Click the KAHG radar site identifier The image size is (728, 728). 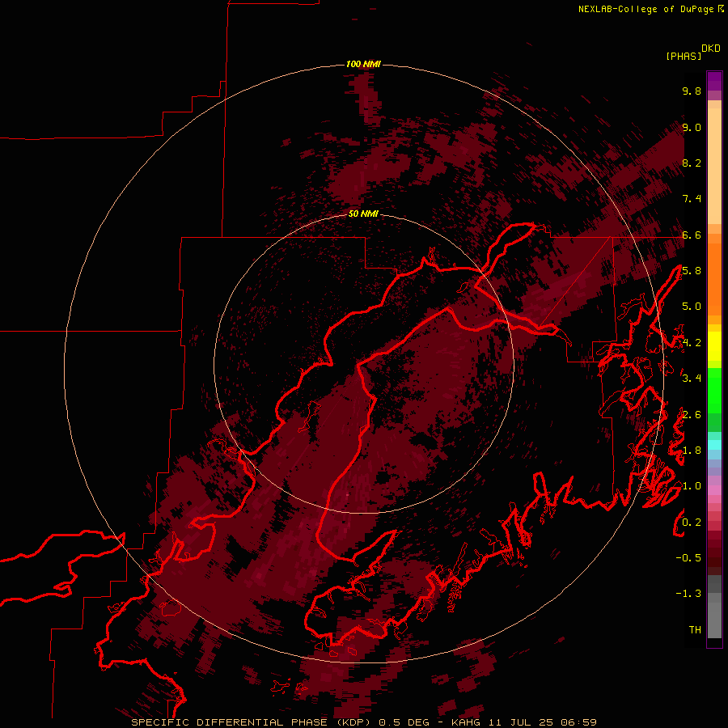467,722
